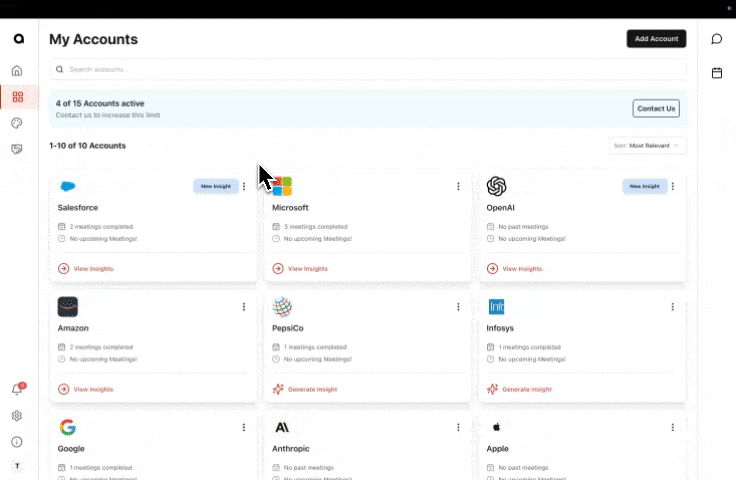This screenshot has height=480, width=736.
Task: Click the Contact Us button
Action: tap(656, 108)
